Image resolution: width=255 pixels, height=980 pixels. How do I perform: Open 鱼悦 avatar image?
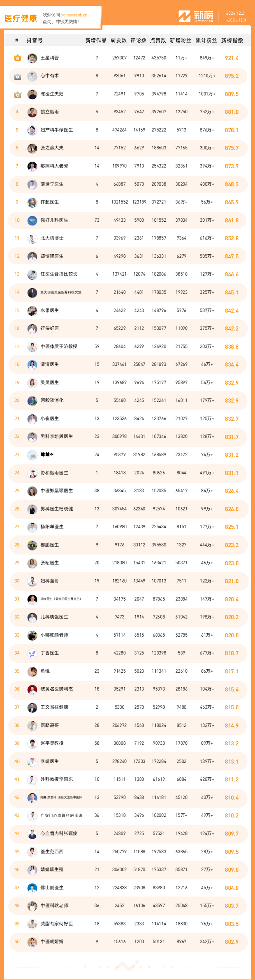click(x=32, y=671)
